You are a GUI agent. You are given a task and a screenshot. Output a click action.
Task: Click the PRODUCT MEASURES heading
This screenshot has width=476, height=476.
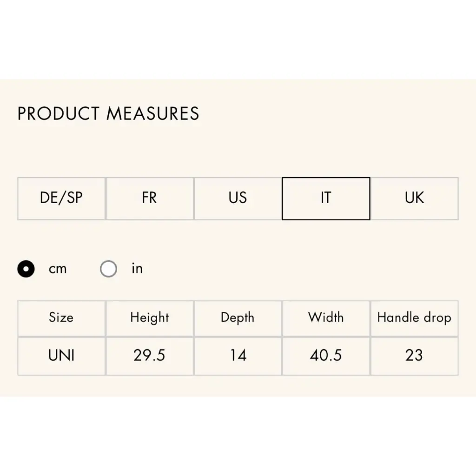pos(108,114)
